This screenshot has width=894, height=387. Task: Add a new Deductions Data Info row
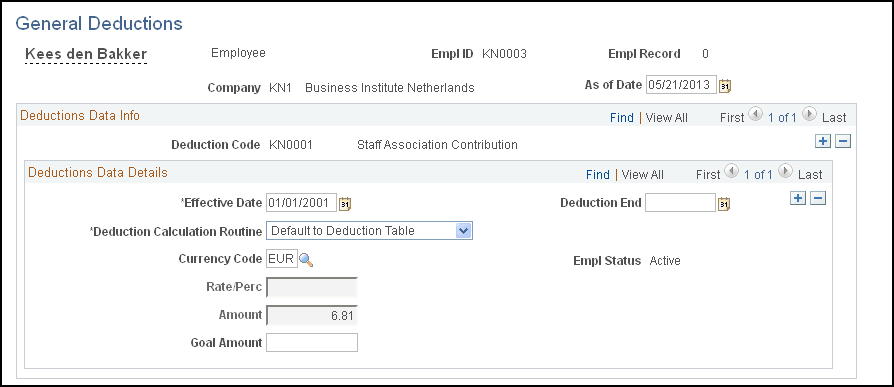823,141
